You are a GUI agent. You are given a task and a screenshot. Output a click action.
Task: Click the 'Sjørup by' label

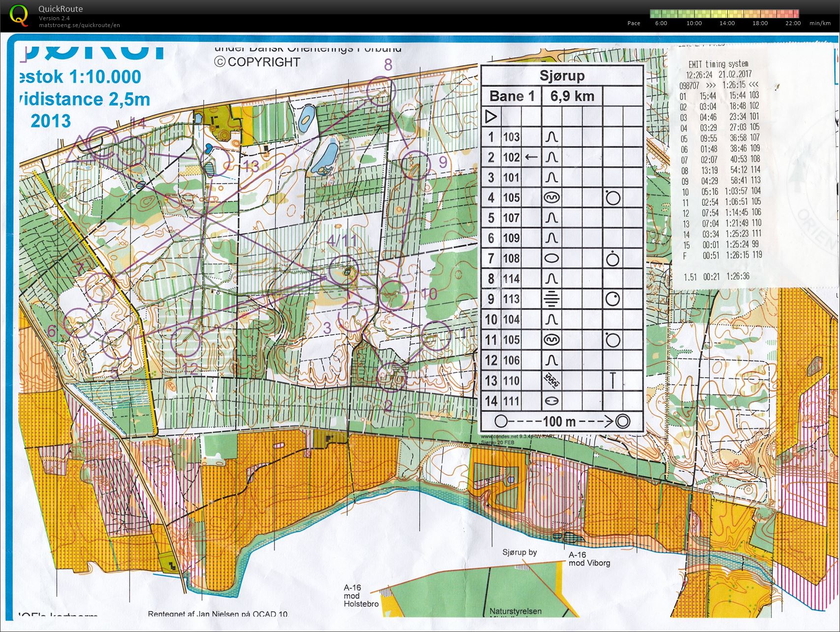click(519, 552)
